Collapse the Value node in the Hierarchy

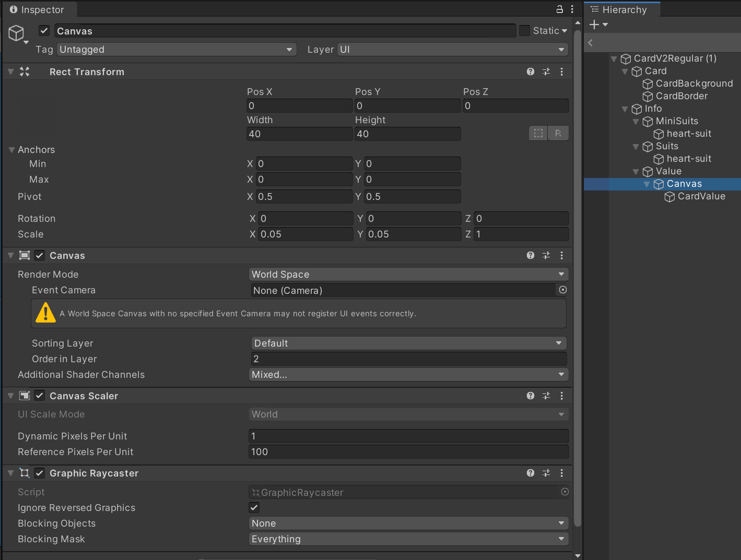pos(636,171)
